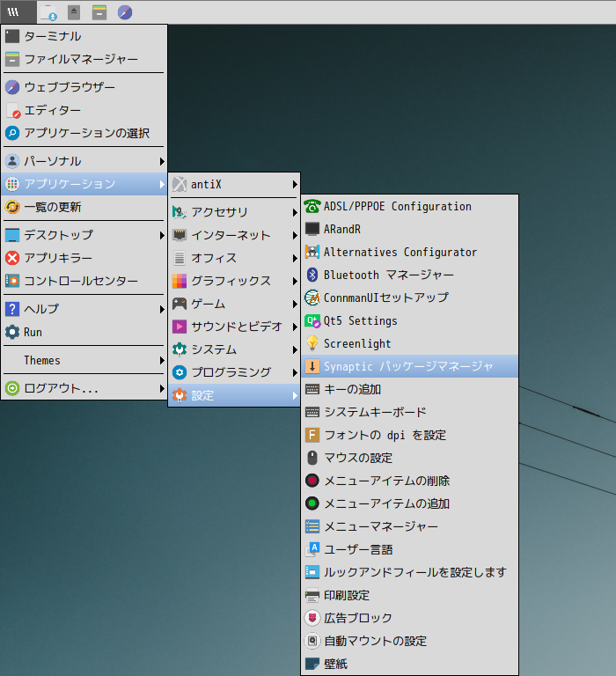616x676 pixels.
Task: Click the メニューアイテムの削除 red dot icon
Action: [312, 481]
